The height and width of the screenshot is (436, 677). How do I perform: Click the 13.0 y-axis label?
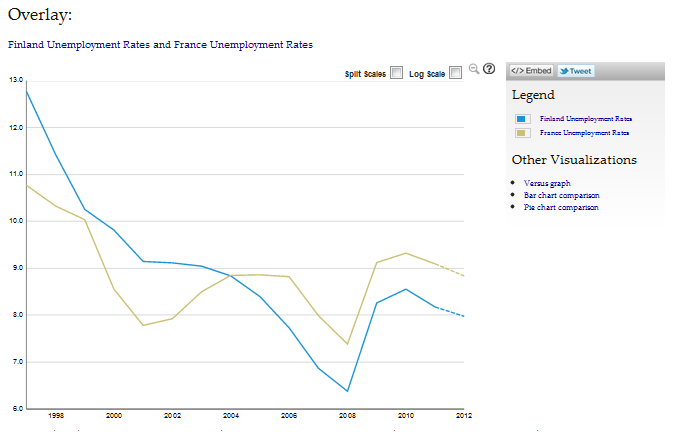(16, 80)
